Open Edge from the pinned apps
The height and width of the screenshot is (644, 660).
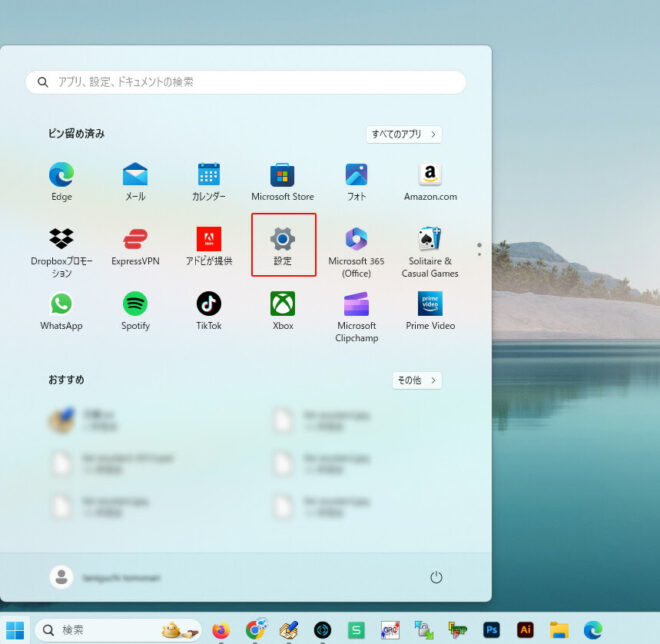pos(61,181)
